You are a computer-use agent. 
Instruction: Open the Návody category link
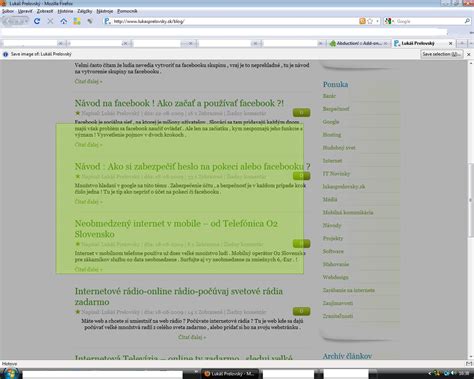click(x=332, y=225)
